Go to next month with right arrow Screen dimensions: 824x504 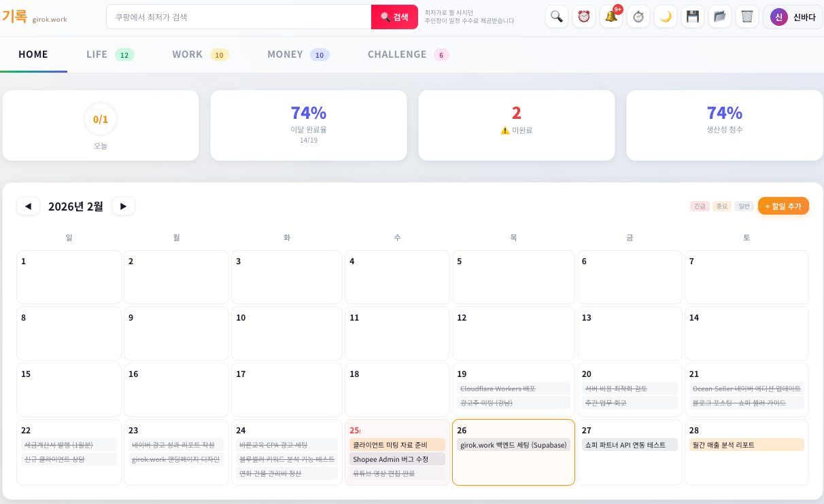123,206
